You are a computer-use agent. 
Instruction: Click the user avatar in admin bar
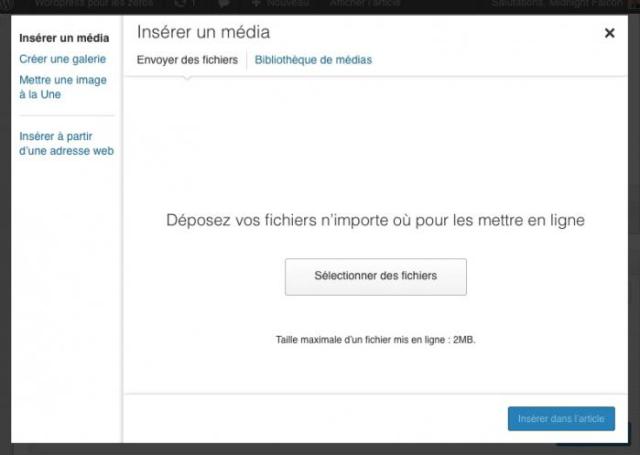coord(631,5)
